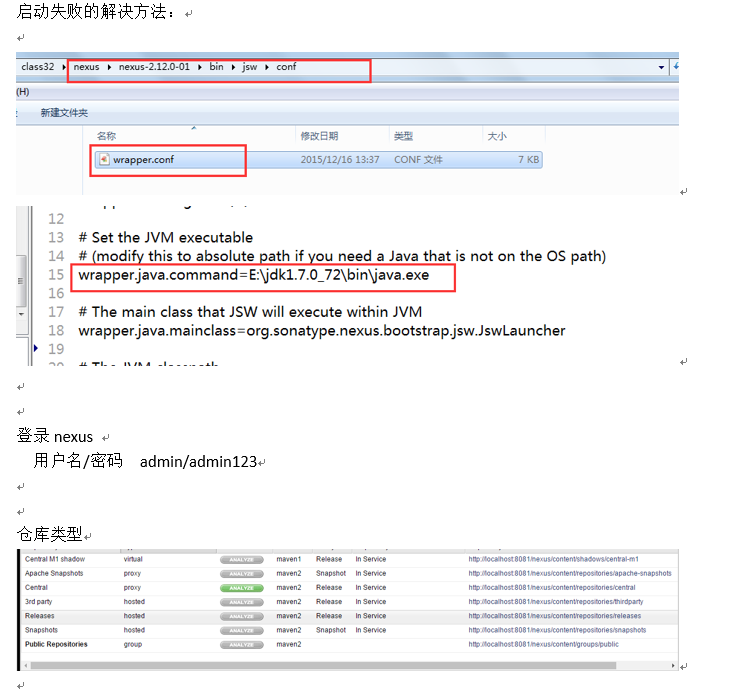This screenshot has width=754, height=689.
Task: Go to jsw folder in breadcrumb
Action: (250, 67)
